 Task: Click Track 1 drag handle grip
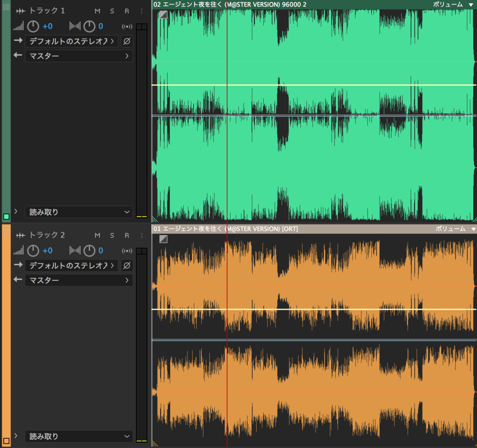pos(6,6)
